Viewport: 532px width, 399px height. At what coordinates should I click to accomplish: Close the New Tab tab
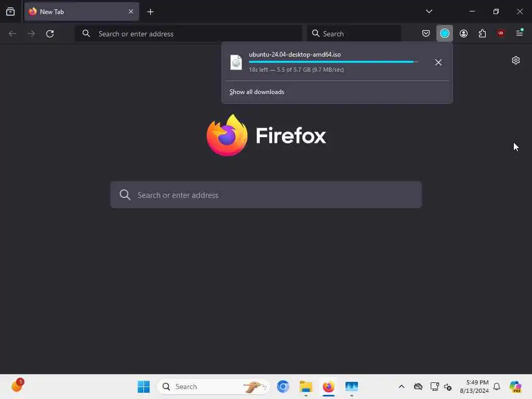click(x=130, y=11)
